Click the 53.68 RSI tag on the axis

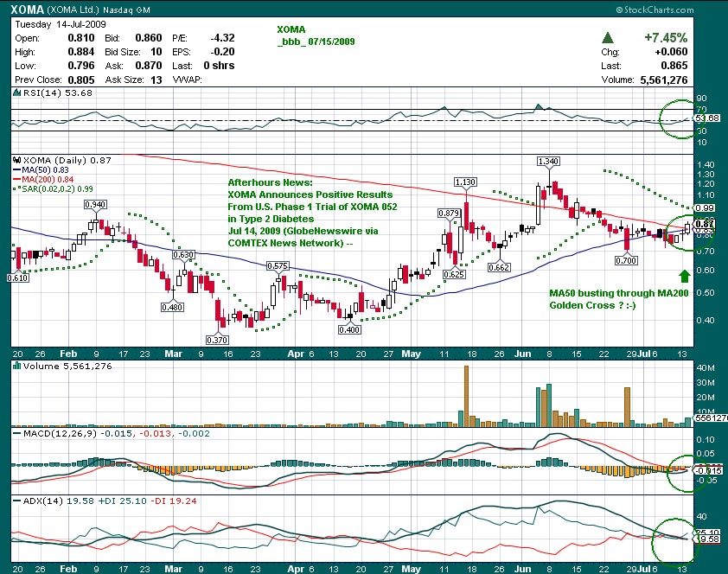pyautogui.click(x=707, y=118)
